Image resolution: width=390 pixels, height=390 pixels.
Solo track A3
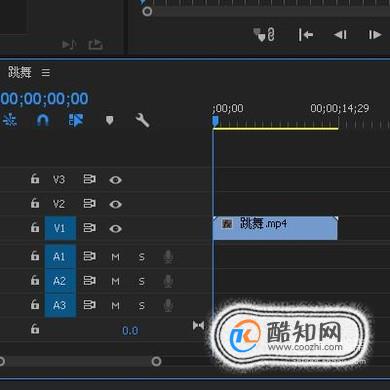pos(142,306)
